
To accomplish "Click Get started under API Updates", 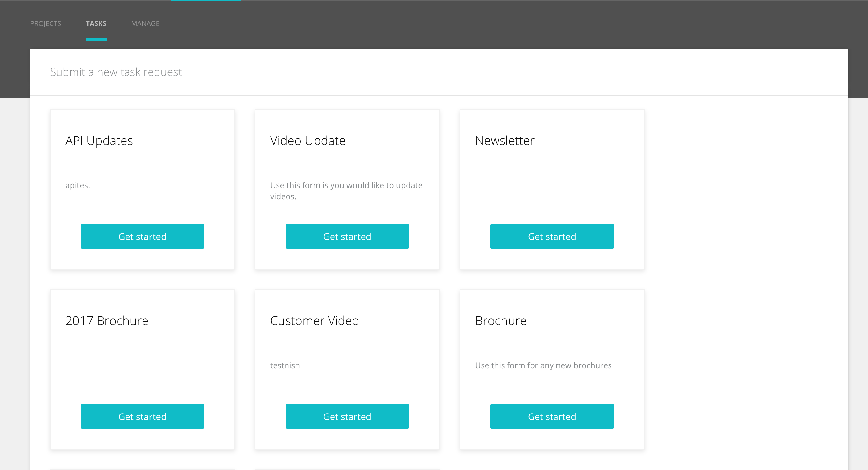I will pyautogui.click(x=143, y=236).
